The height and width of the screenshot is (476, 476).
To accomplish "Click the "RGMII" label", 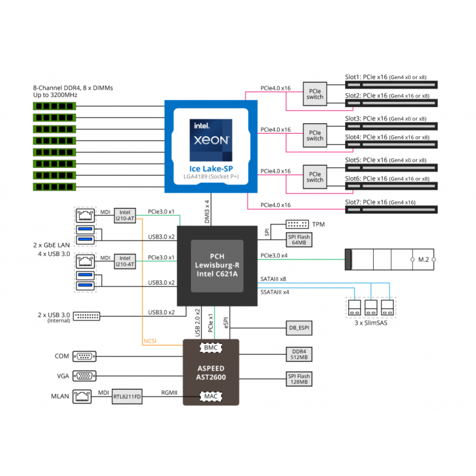I will point(169,393).
